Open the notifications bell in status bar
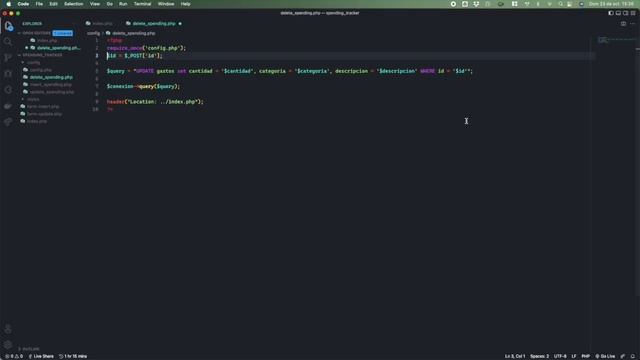The height and width of the screenshot is (360, 640). coord(633,356)
